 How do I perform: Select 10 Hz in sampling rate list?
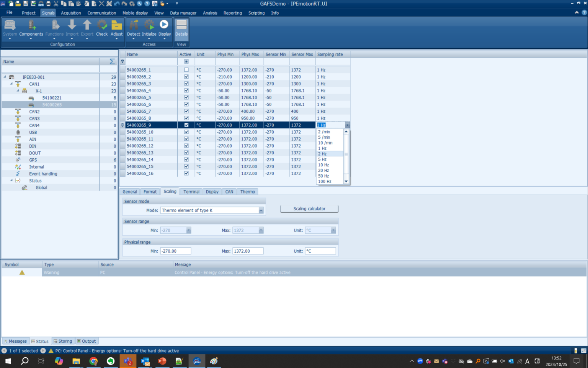(323, 165)
